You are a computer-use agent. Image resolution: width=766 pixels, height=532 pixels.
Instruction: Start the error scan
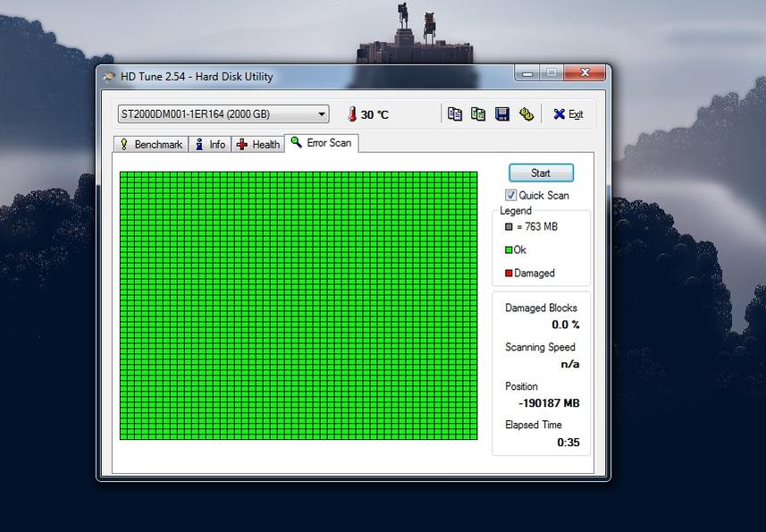click(x=541, y=173)
